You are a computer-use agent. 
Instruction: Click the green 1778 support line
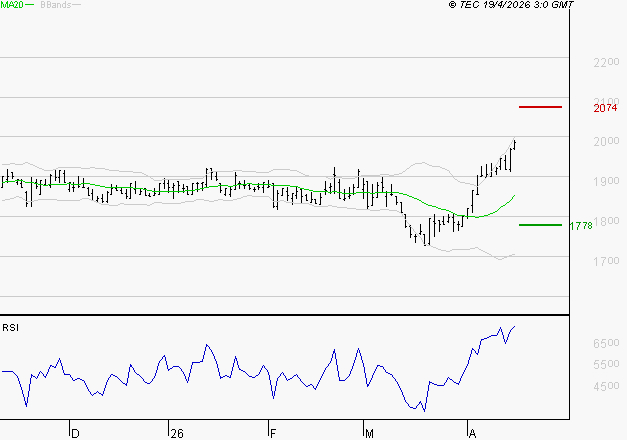[540, 225]
